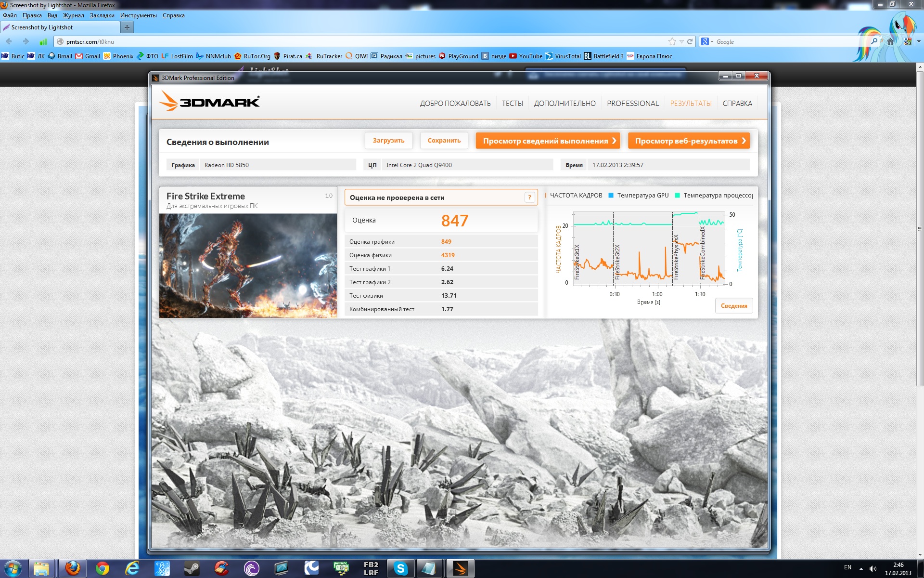The image size is (924, 578).
Task: Open Battlefield 3 bookmark
Action: (x=603, y=56)
